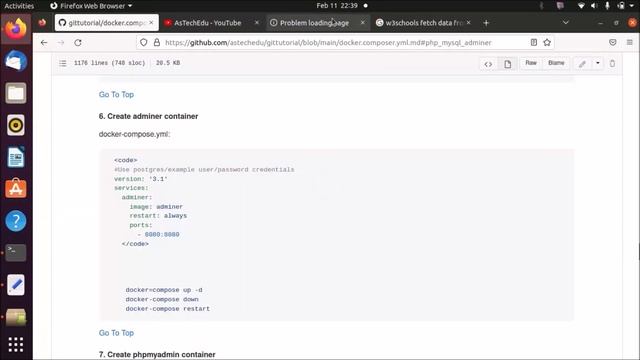Switch to AsTechEdu - YouTube tab

coord(207,23)
